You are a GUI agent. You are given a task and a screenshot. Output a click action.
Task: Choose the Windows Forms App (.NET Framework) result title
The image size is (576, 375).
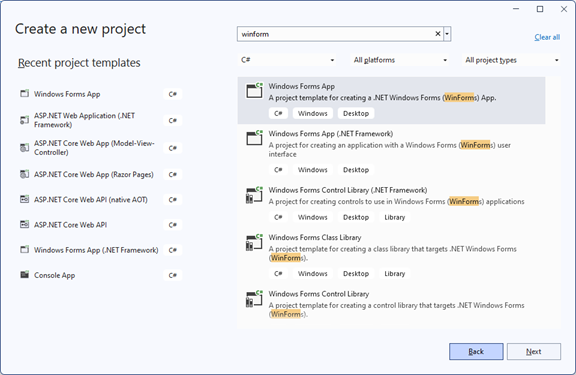pos(331,134)
